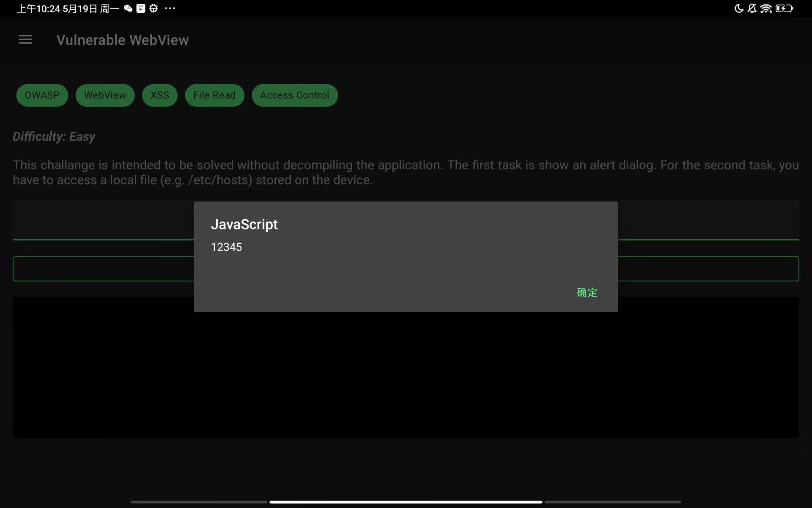
Task: Select the XSS tag chip
Action: (x=160, y=95)
